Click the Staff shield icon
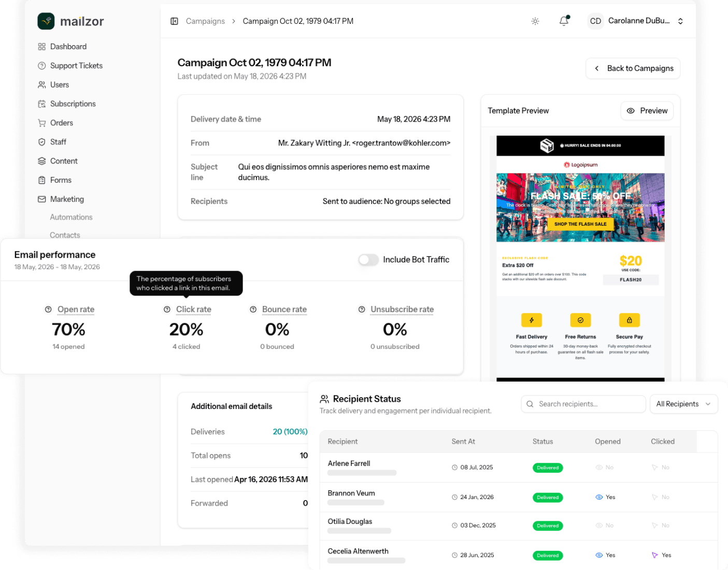 pos(42,142)
